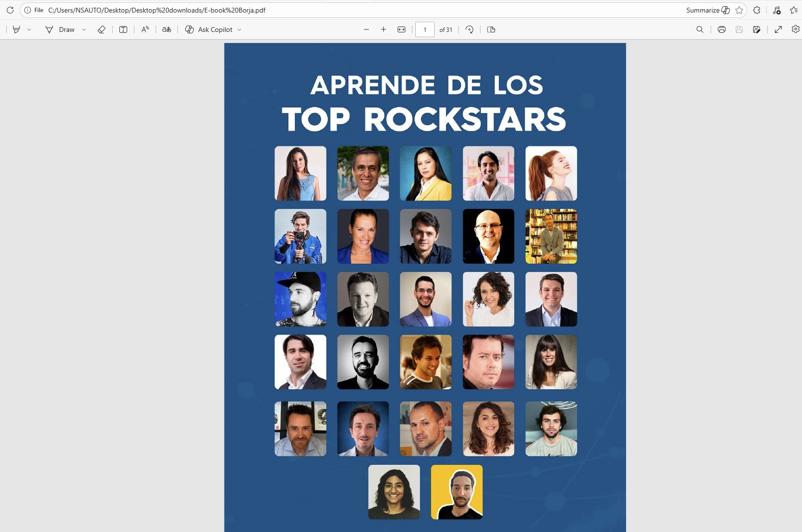802x532 pixels.
Task: Click the Translate icon in toolbar
Action: click(166, 29)
